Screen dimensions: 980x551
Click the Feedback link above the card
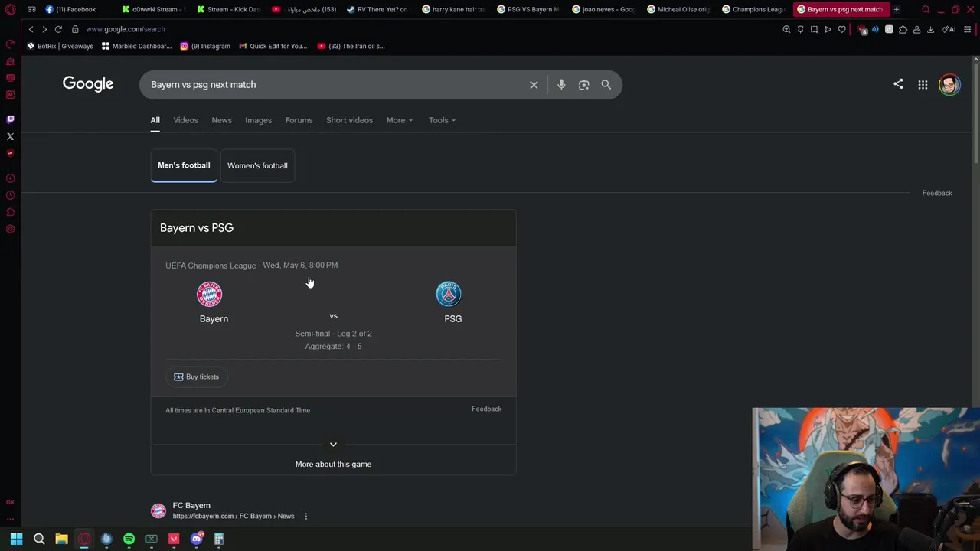pos(937,193)
